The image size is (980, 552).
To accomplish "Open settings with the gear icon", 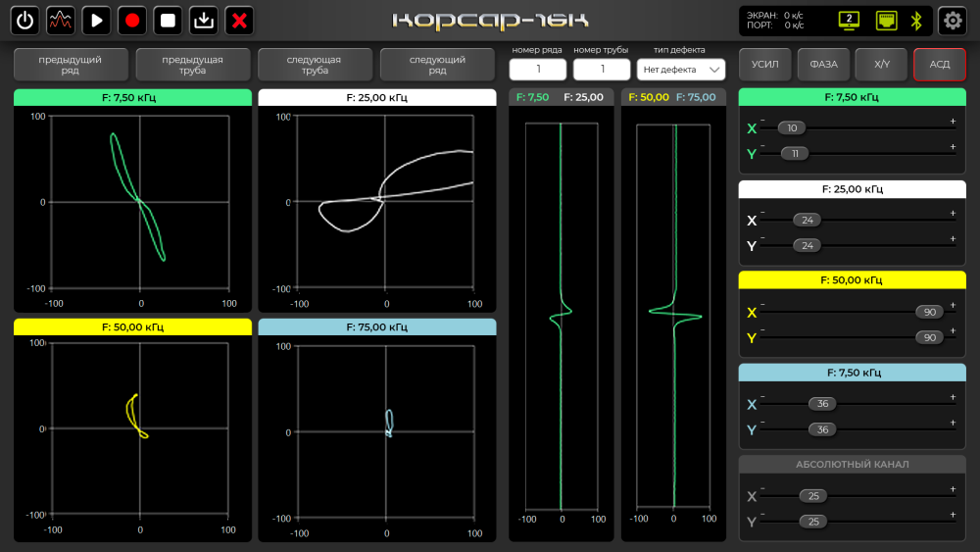I will click(x=952, y=20).
